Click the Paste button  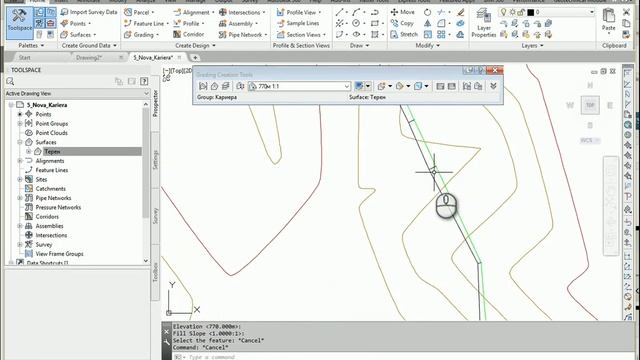(609, 20)
